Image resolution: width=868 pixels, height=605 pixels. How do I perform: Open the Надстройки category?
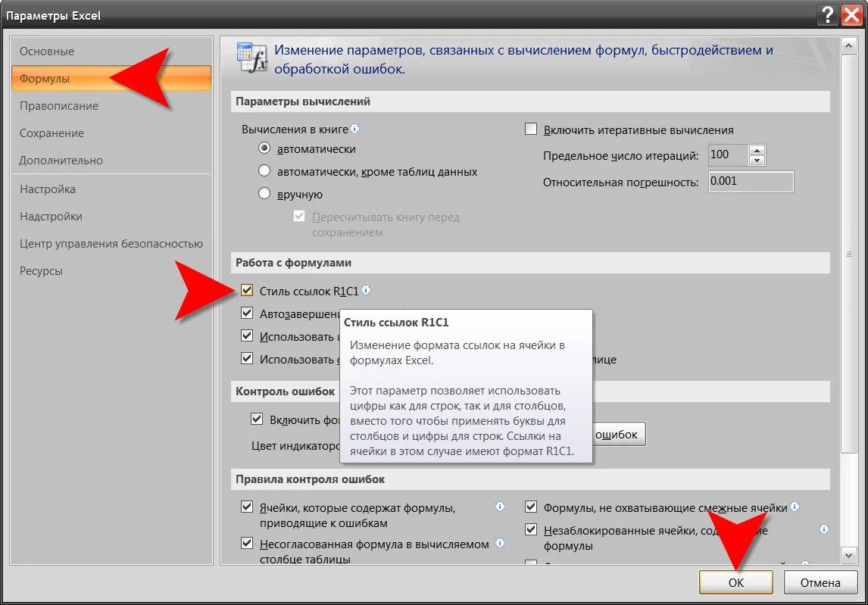[x=111, y=216]
